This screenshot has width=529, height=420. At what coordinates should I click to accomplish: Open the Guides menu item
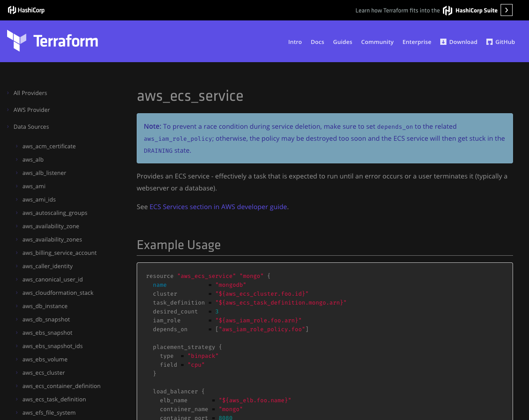[x=343, y=42]
